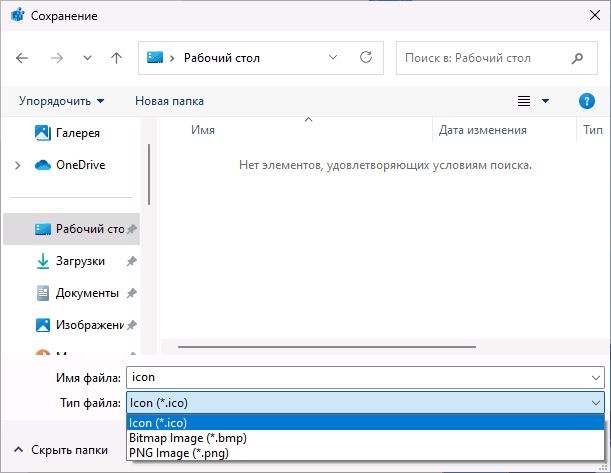611x473 pixels.
Task: Choose Icon (*.ico) from the type list
Action: click(x=366, y=423)
